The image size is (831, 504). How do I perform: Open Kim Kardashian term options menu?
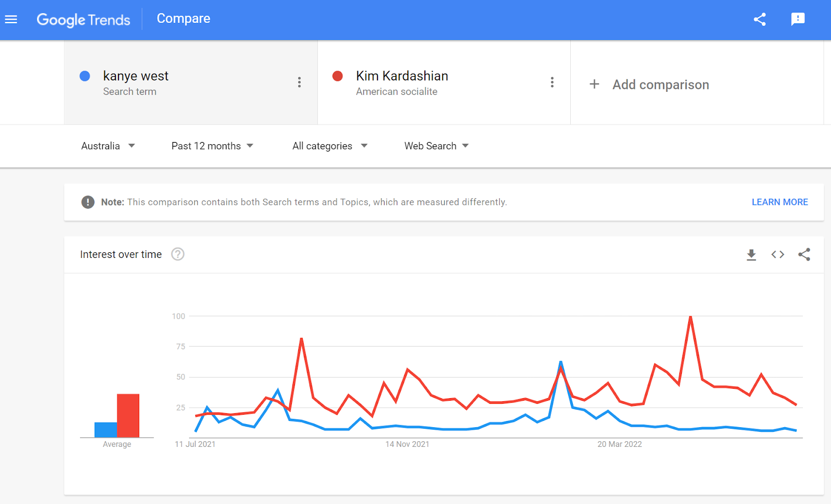(x=552, y=83)
